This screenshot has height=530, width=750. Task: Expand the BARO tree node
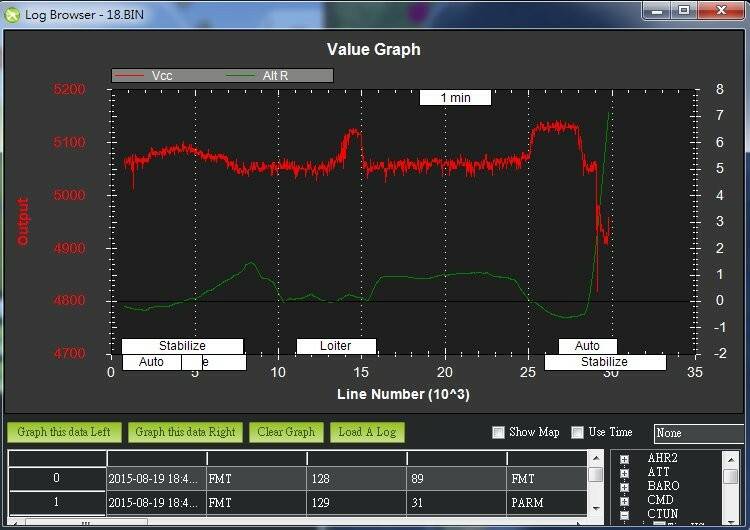click(x=624, y=487)
